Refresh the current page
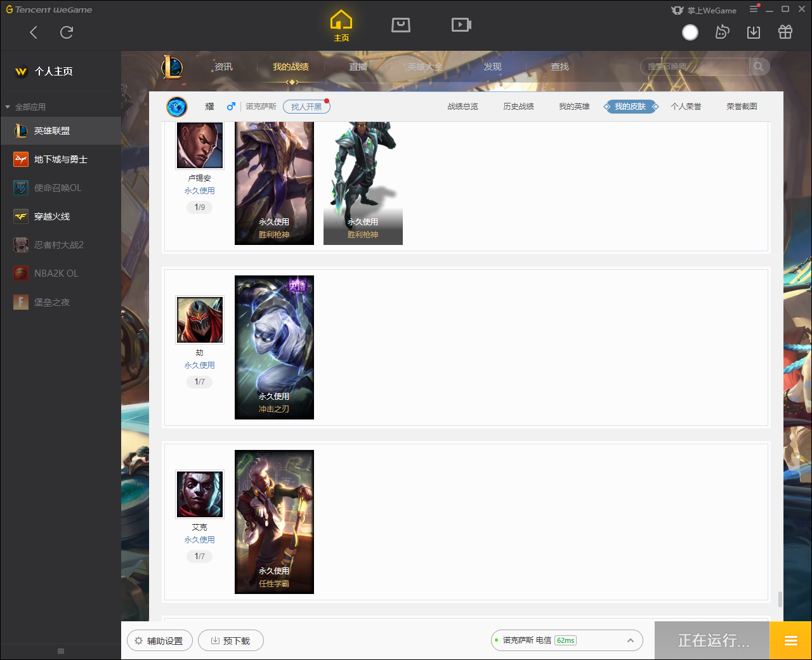Viewport: 812px width, 660px height. [67, 32]
